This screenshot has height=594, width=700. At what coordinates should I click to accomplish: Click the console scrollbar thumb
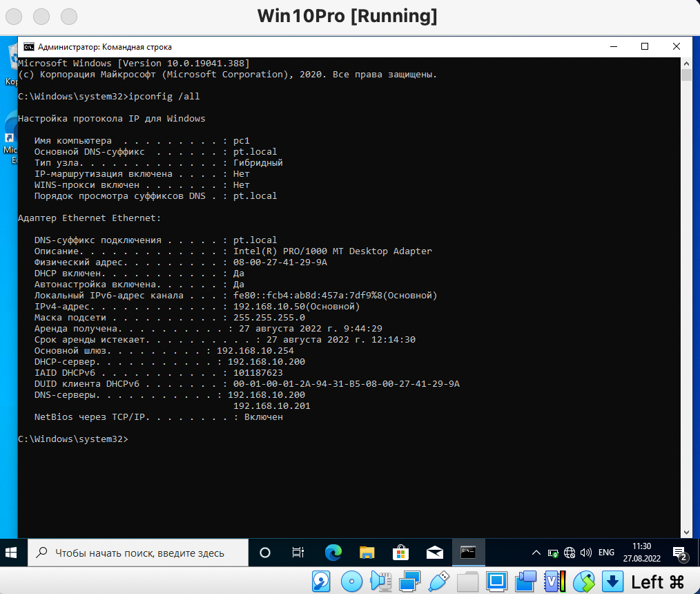(x=686, y=75)
